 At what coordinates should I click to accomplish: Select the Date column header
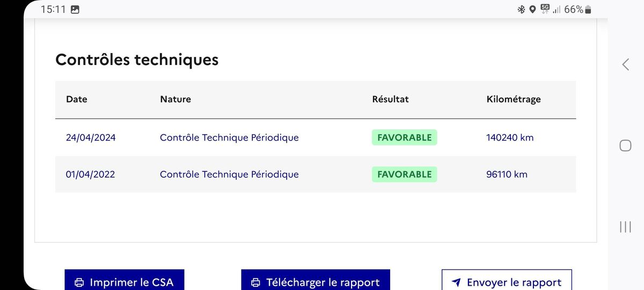click(x=77, y=99)
